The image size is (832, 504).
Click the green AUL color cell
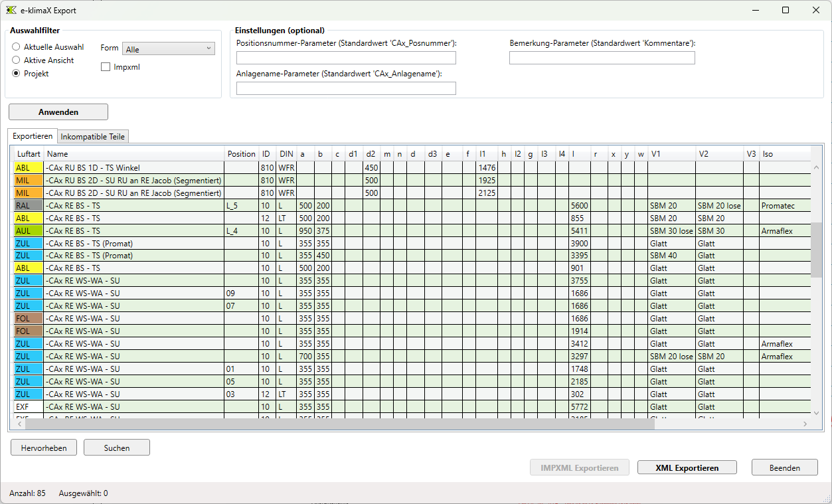[28, 231]
